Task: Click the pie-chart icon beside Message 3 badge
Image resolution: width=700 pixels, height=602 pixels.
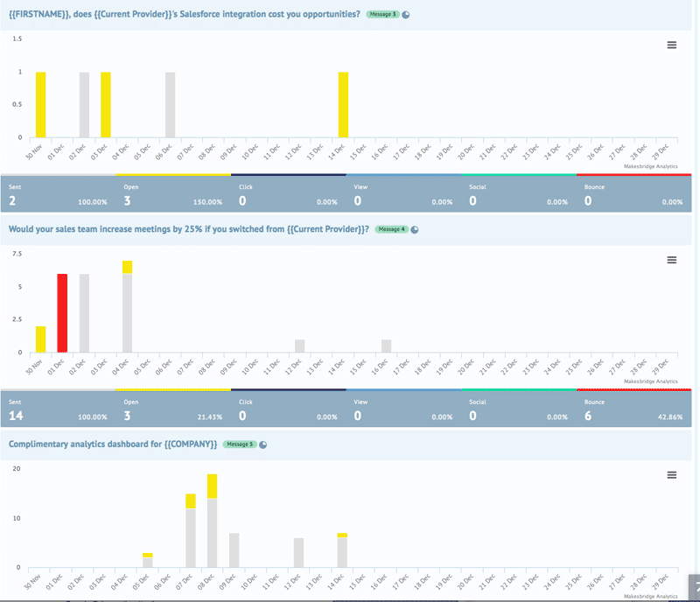Action: tap(404, 13)
